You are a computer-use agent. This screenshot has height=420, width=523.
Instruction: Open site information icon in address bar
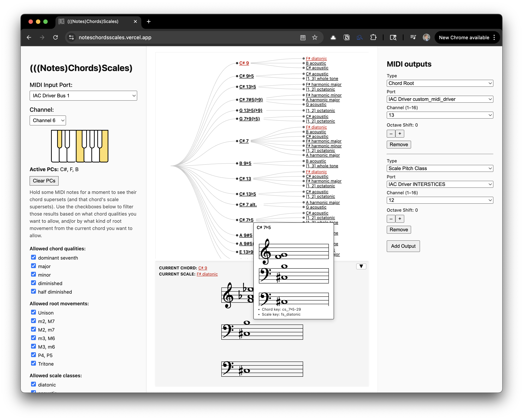tap(71, 37)
